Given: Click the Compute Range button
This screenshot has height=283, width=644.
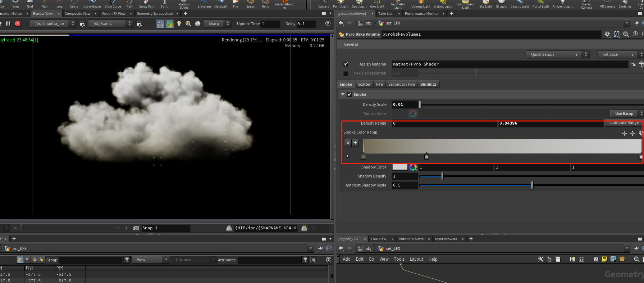Looking at the screenshot, I should (x=624, y=123).
